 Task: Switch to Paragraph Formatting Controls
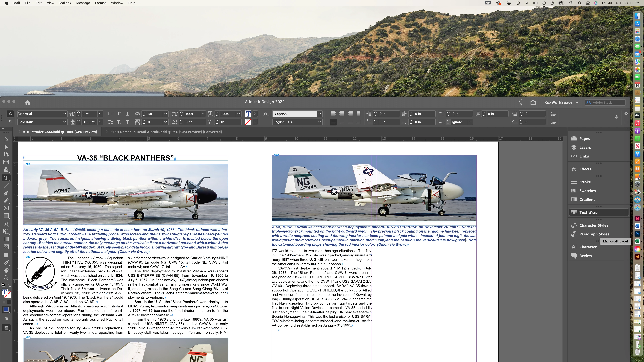[10, 122]
